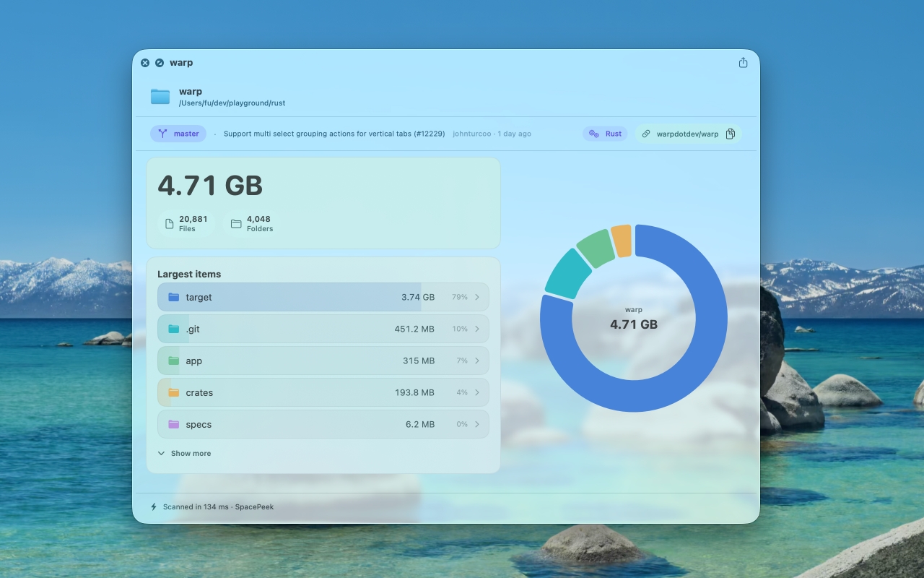Open the app folder row
Viewport: 924px width, 578px height.
pos(323,361)
